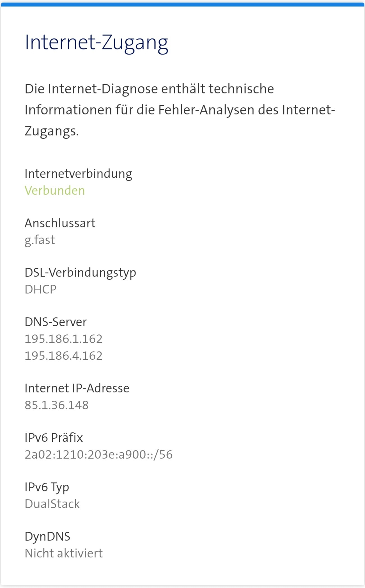Click the DynDNS label

[x=47, y=536]
